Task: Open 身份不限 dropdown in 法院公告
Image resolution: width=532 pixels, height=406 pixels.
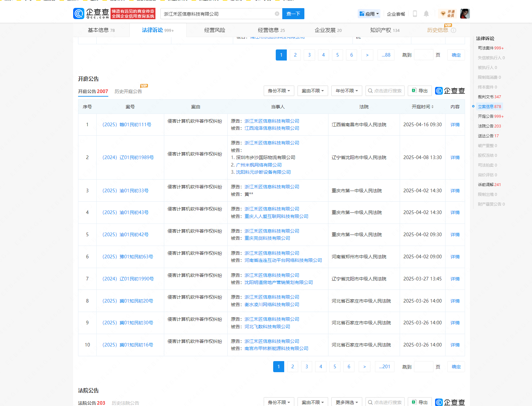Action: [279, 402]
